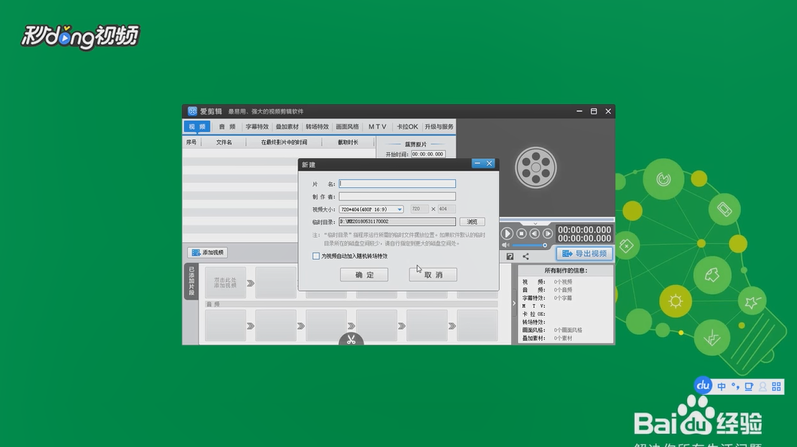Viewport: 797px width, 447px height.
Task: Click the share icon below the preview
Action: point(526,257)
